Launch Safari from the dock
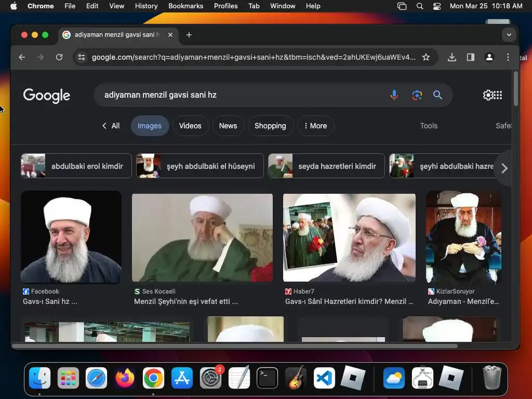Viewport: 532px width, 399px height. [x=96, y=378]
